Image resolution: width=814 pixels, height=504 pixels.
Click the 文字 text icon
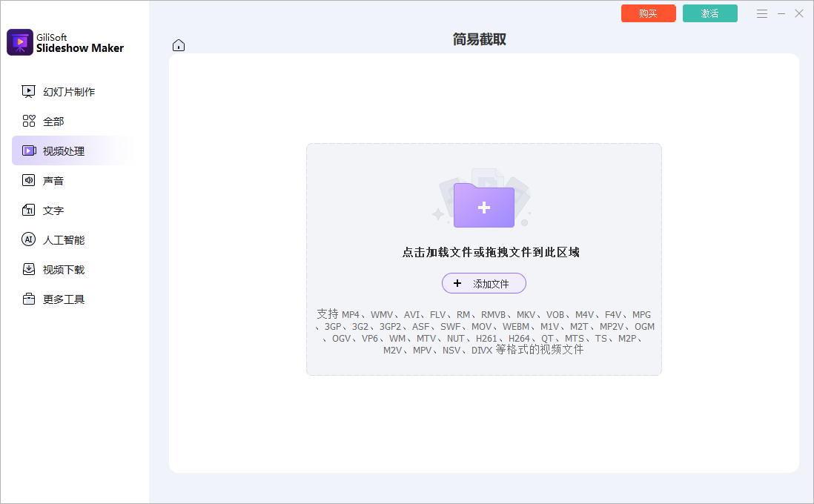coord(29,210)
